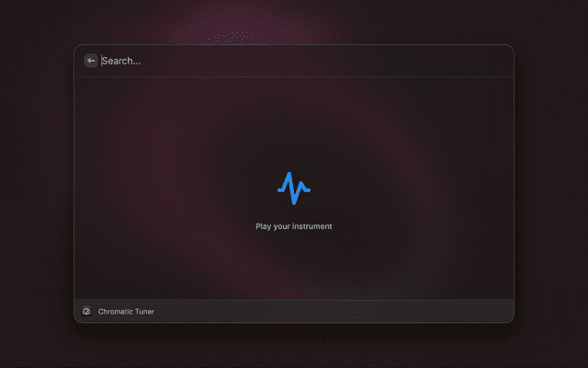
Task: Hit the arrow button left of Search
Action: click(x=91, y=61)
